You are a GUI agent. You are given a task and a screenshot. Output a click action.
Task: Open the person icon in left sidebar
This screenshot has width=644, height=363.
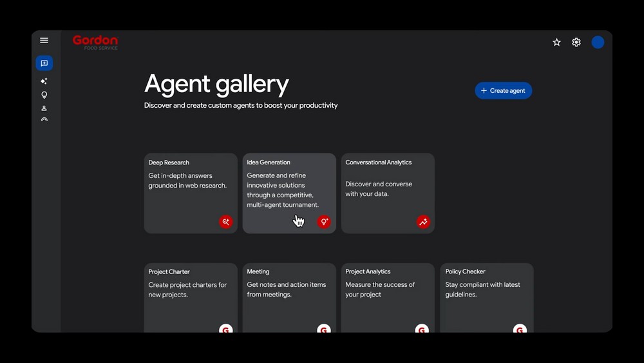[44, 108]
